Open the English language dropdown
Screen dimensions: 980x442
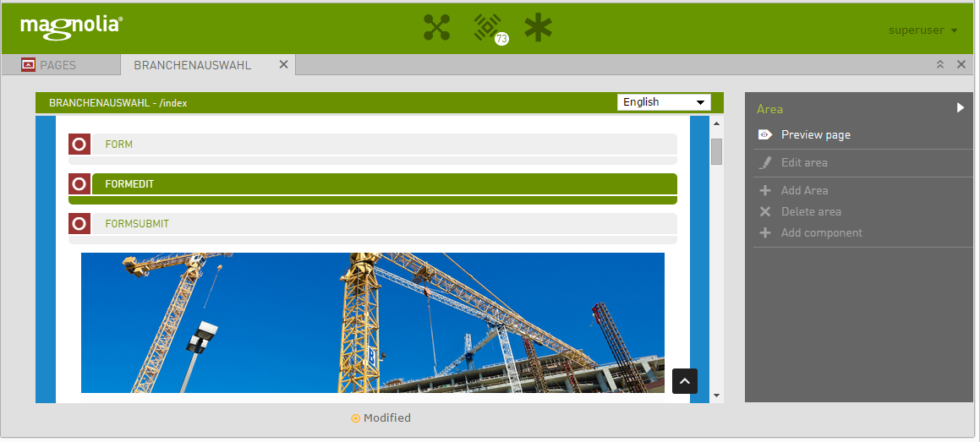(x=664, y=101)
